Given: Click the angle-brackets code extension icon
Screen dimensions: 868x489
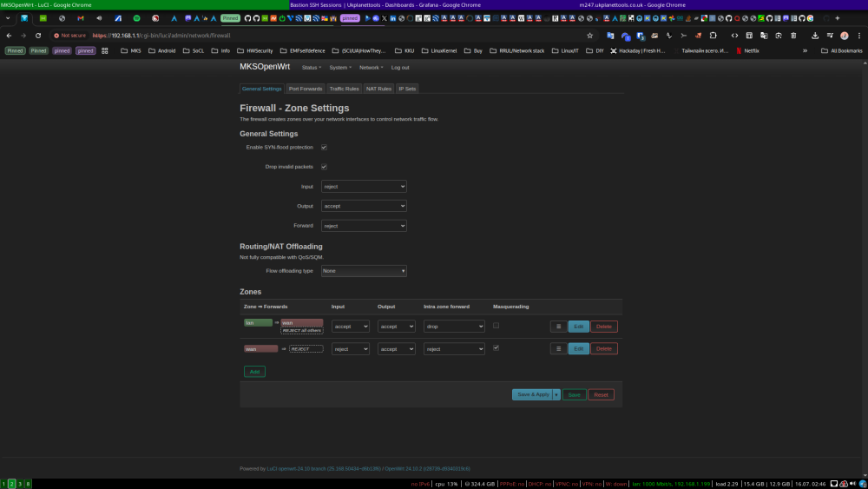Looking at the screenshot, I should tap(734, 36).
